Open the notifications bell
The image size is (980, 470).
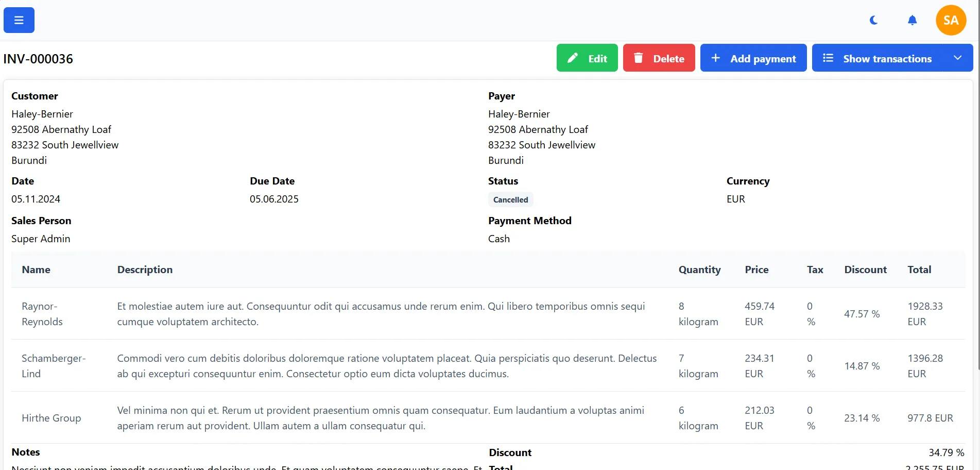coord(912,20)
